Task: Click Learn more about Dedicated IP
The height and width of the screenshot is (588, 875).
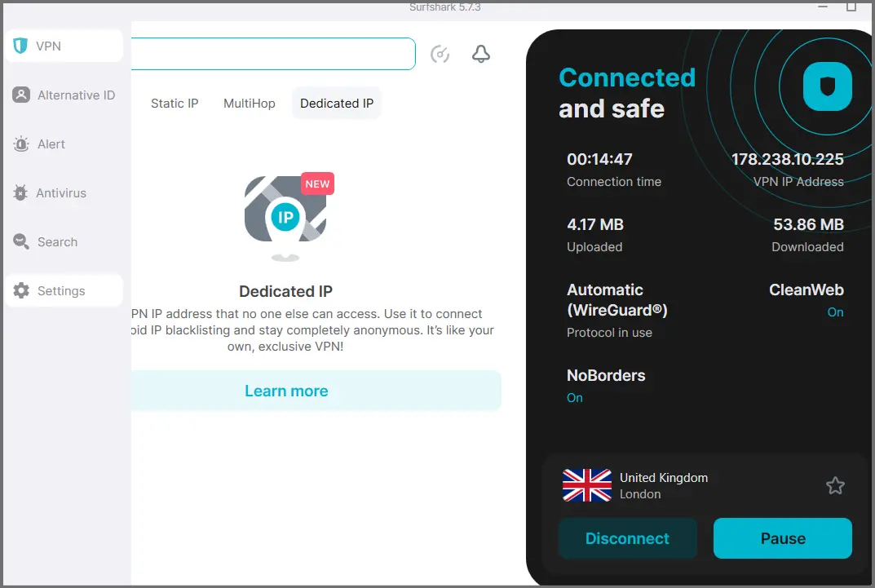Action: click(x=286, y=391)
